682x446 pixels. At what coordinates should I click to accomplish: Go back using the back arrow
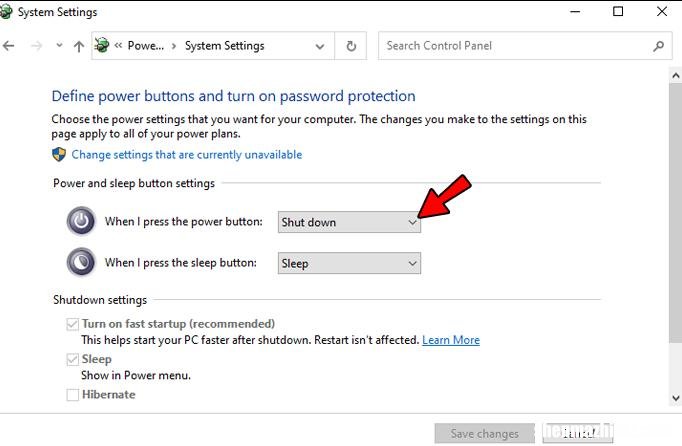(8, 46)
